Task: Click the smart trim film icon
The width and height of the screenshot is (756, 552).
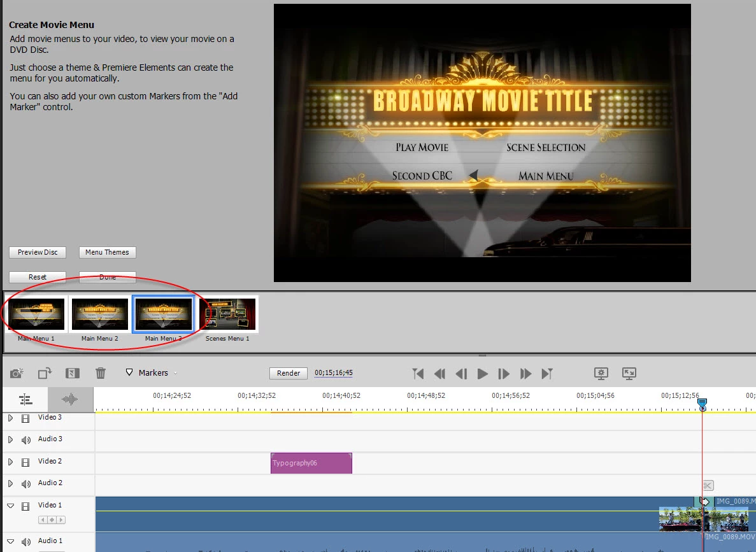Action: (x=73, y=372)
